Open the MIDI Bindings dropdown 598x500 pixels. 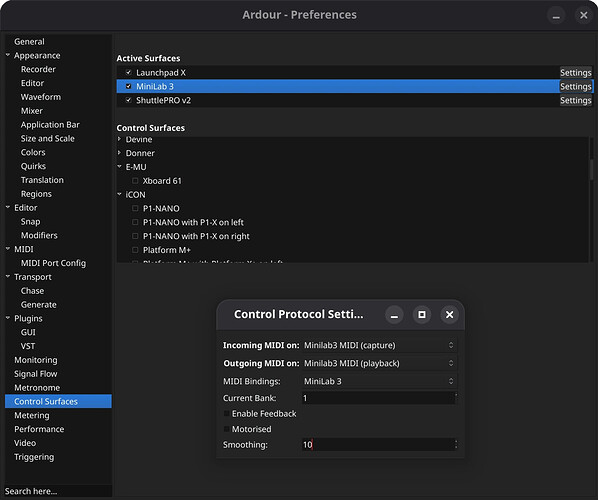click(379, 381)
